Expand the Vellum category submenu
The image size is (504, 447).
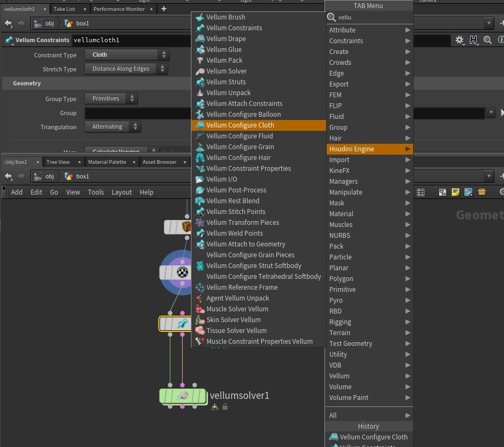369,376
